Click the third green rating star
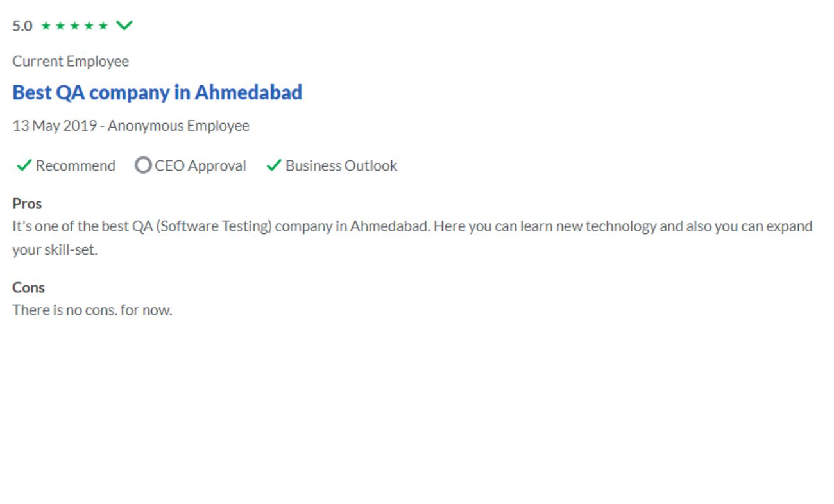834x504 pixels. point(74,26)
